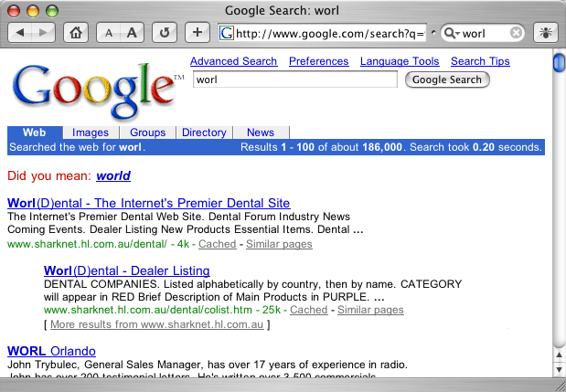Open Worl(D)ental Premier Dental Site result

pyautogui.click(x=148, y=203)
